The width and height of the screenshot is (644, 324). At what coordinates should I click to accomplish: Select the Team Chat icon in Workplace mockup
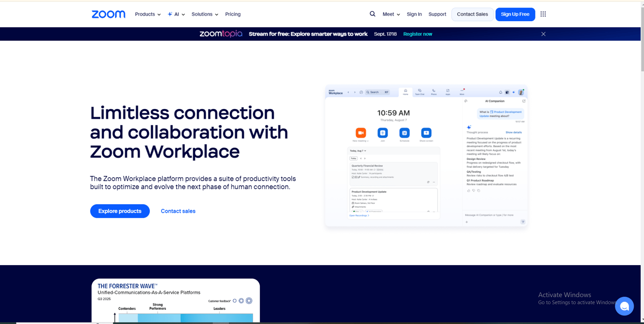click(x=420, y=91)
